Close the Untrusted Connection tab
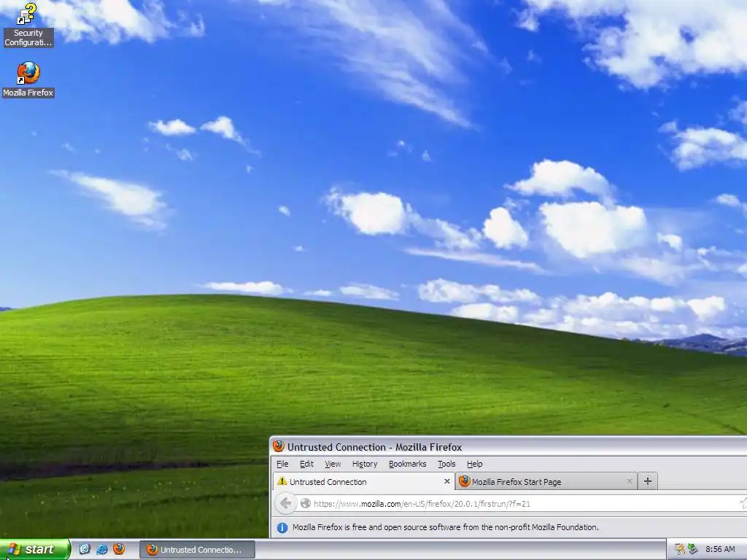Screen dimensions: 747x560 (x=447, y=481)
